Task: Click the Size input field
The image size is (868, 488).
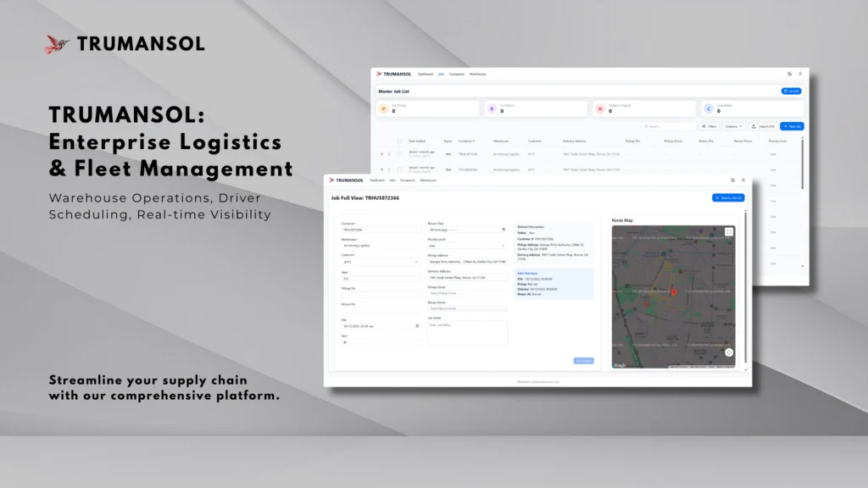Action: pyautogui.click(x=381, y=342)
